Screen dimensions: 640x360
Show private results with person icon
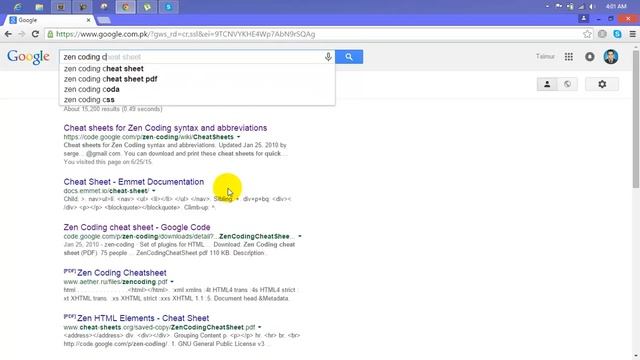pos(547,84)
